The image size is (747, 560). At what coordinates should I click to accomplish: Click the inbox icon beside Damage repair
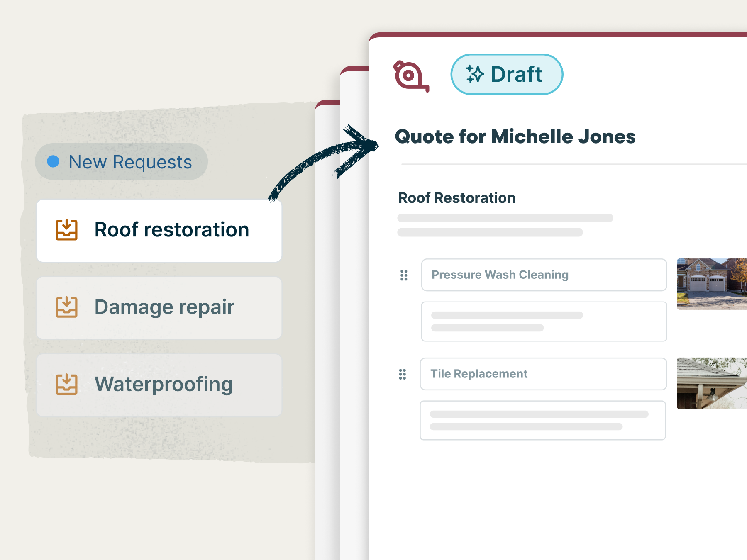[66, 307]
